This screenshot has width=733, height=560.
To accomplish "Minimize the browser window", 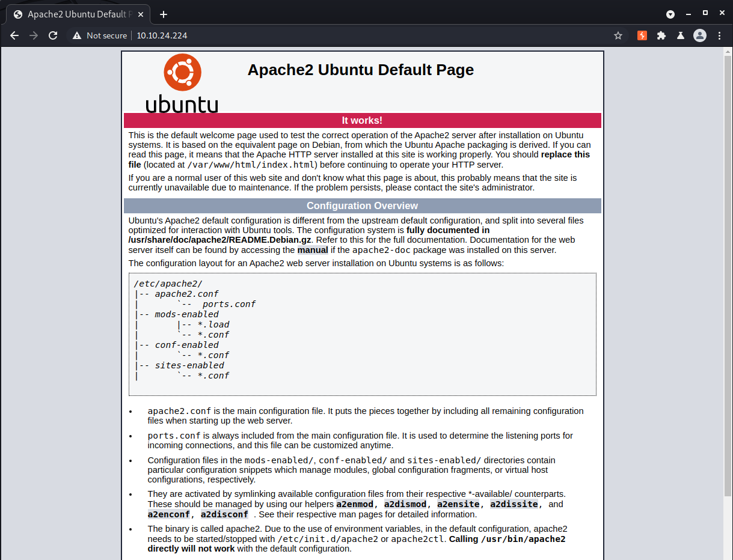I will click(x=689, y=13).
